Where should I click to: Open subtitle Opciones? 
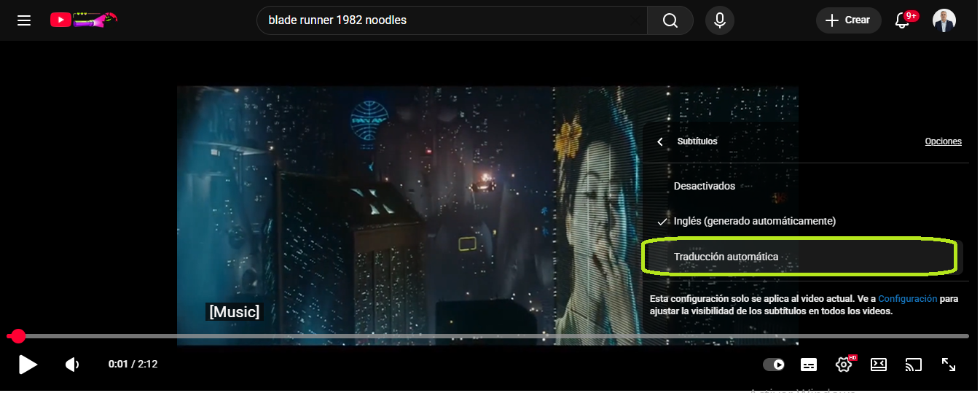click(x=943, y=141)
